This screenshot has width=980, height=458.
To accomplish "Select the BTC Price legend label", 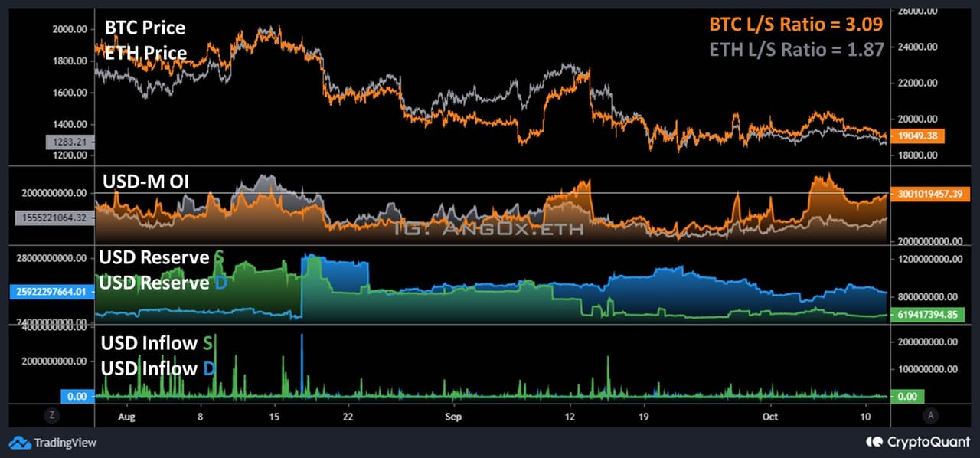I will pyautogui.click(x=144, y=28).
